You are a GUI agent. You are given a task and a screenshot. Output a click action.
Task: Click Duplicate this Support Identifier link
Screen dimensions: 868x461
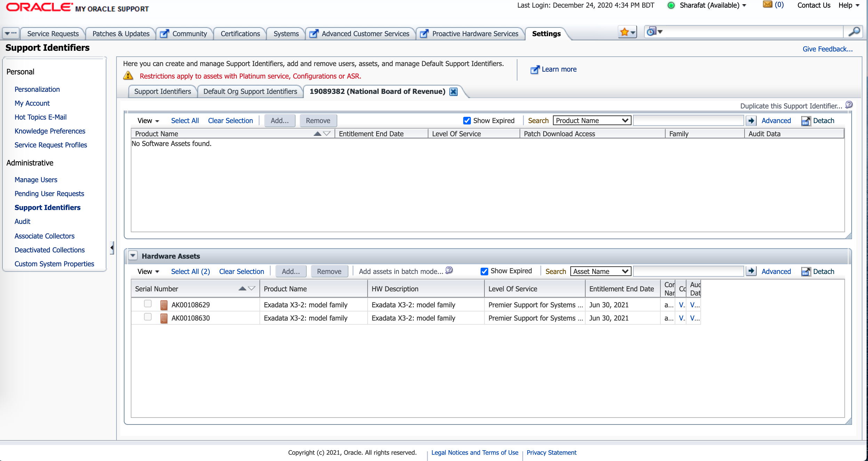[x=791, y=106]
